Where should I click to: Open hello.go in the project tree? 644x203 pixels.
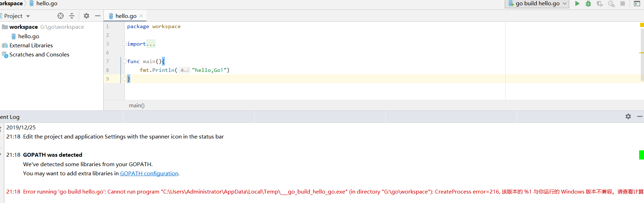pos(28,36)
